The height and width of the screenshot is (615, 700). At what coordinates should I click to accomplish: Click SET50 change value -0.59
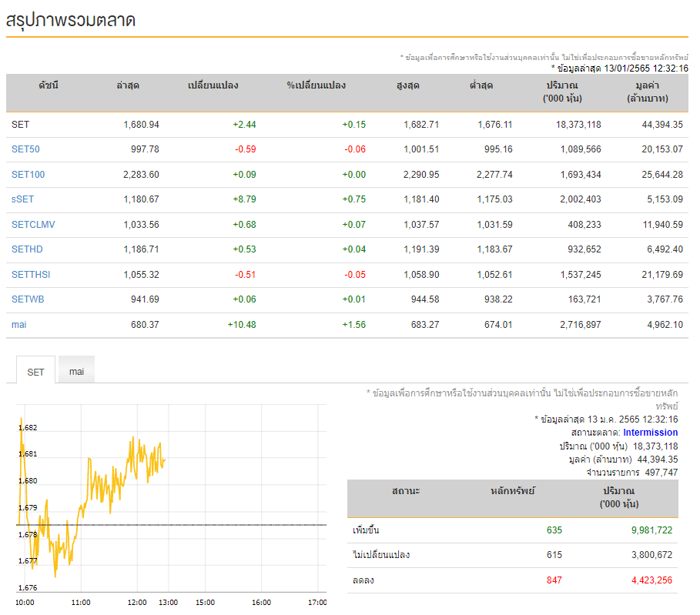246,149
